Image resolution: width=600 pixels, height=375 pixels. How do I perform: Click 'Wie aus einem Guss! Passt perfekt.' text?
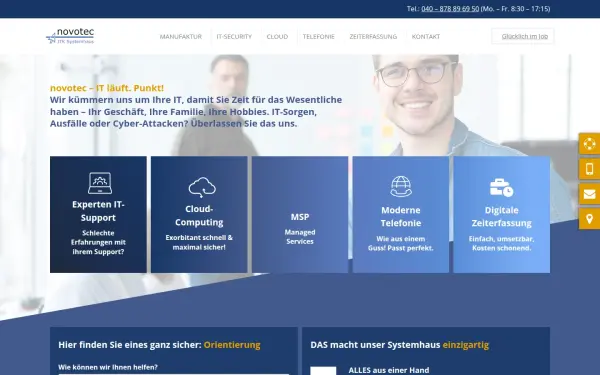(x=401, y=243)
